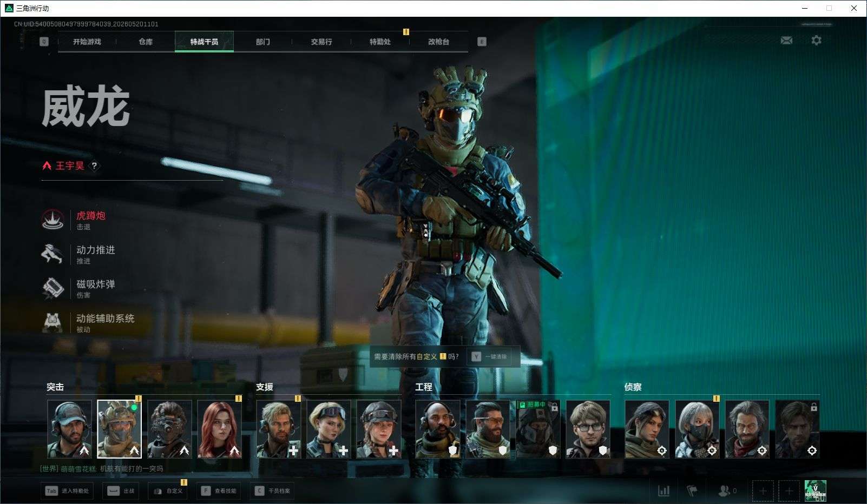The height and width of the screenshot is (504, 867).
Task: Click the plus team slot beside the player avatar
Action: pyautogui.click(x=789, y=491)
